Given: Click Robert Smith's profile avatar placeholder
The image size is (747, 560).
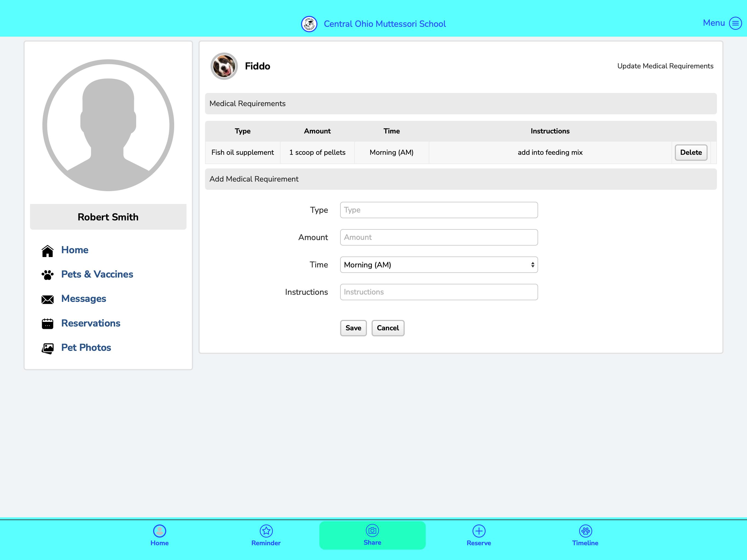Looking at the screenshot, I should coord(108,125).
